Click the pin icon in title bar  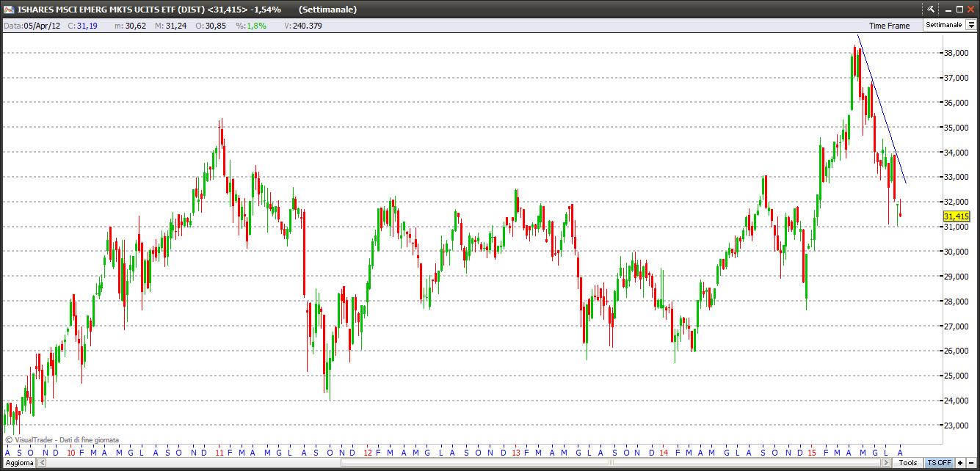tap(930, 9)
